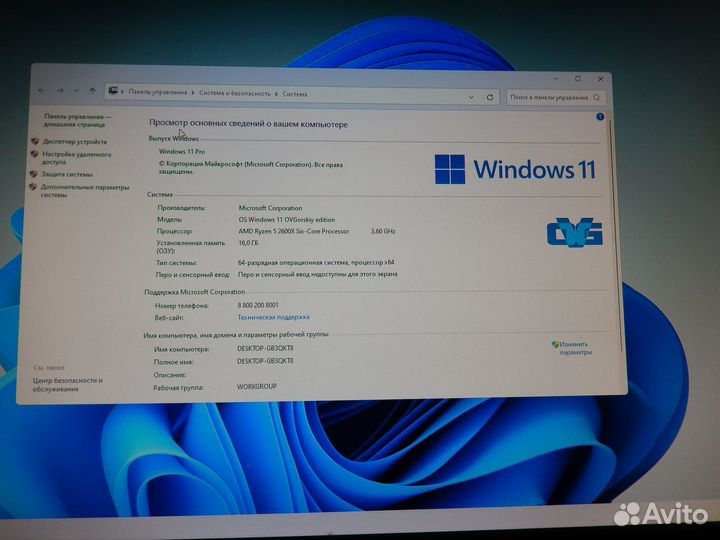This screenshot has width=720, height=540.
Task: Click 'Microsoft Corporation' manufacturer value
Action: point(270,208)
